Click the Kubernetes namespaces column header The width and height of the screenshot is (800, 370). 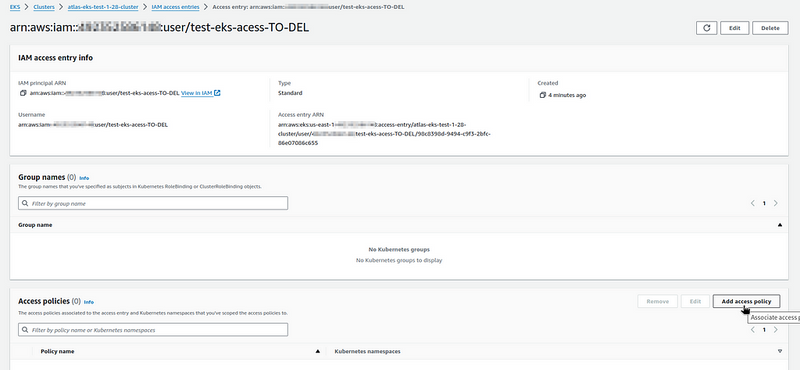point(367,352)
